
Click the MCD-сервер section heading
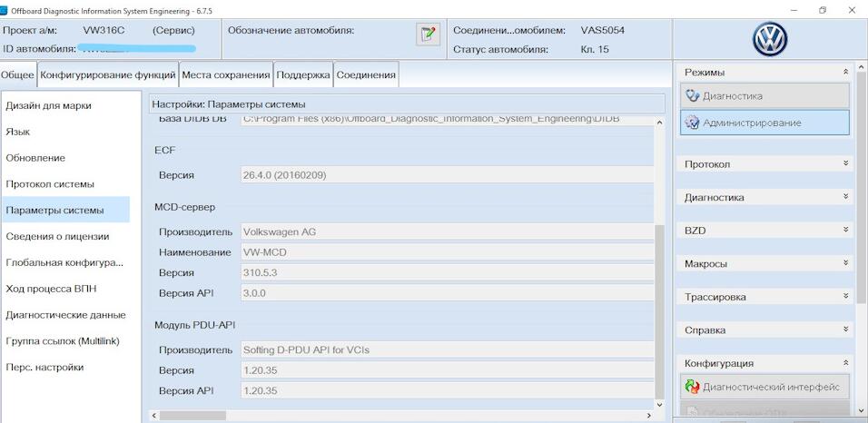coord(185,207)
